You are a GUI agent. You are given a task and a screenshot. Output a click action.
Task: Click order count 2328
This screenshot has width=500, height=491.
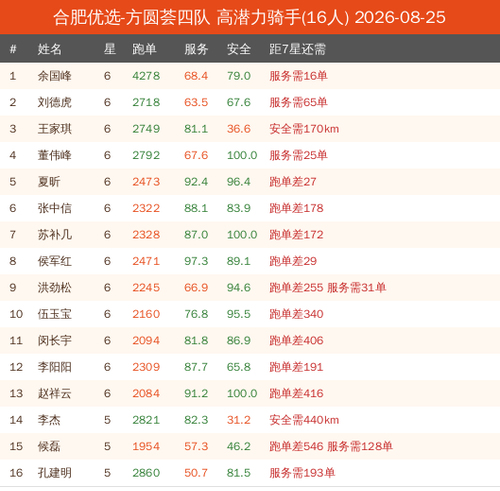146,235
